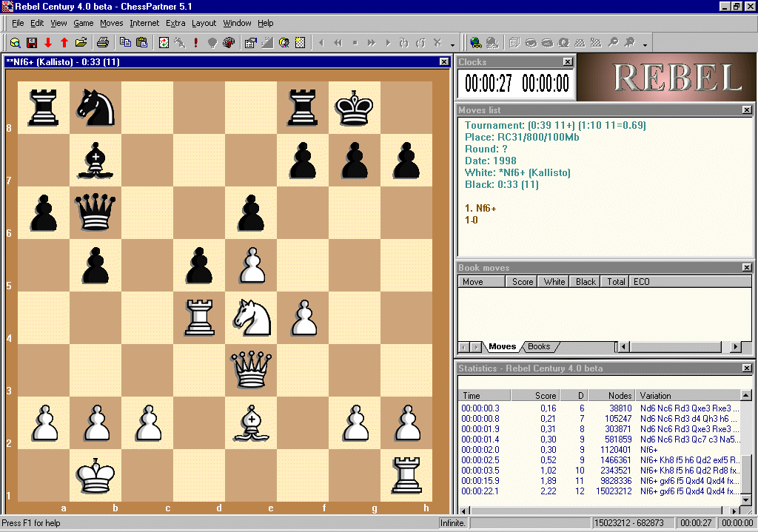
Task: Open the Moves menu
Action: 112,23
